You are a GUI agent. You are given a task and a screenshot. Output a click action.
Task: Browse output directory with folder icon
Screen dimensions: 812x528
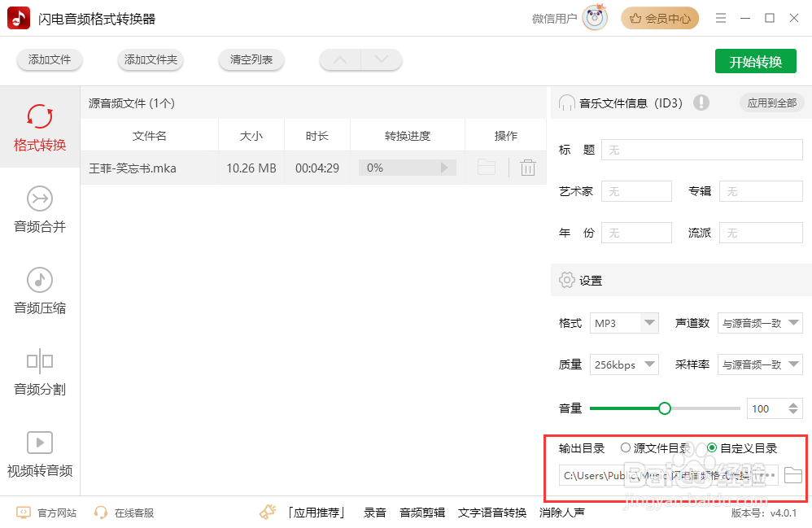point(792,475)
